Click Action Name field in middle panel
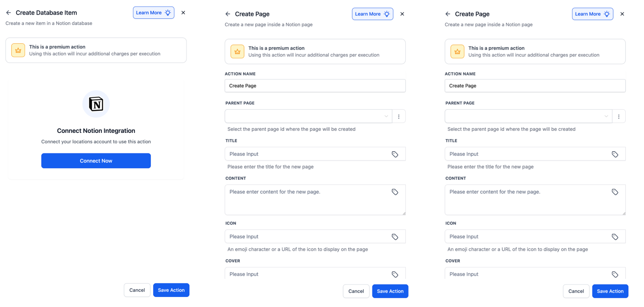Screen dimensions: 644x307 315,86
